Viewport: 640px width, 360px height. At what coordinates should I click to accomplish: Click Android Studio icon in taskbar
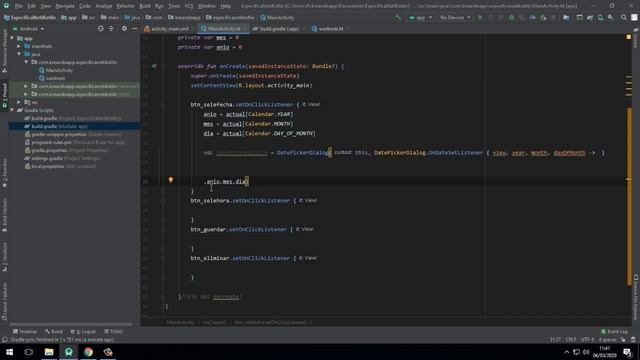(x=69, y=352)
